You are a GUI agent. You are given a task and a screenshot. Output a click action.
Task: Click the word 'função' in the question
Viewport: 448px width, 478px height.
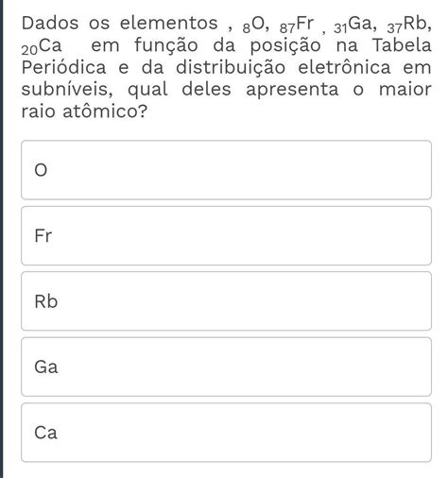coord(166,45)
